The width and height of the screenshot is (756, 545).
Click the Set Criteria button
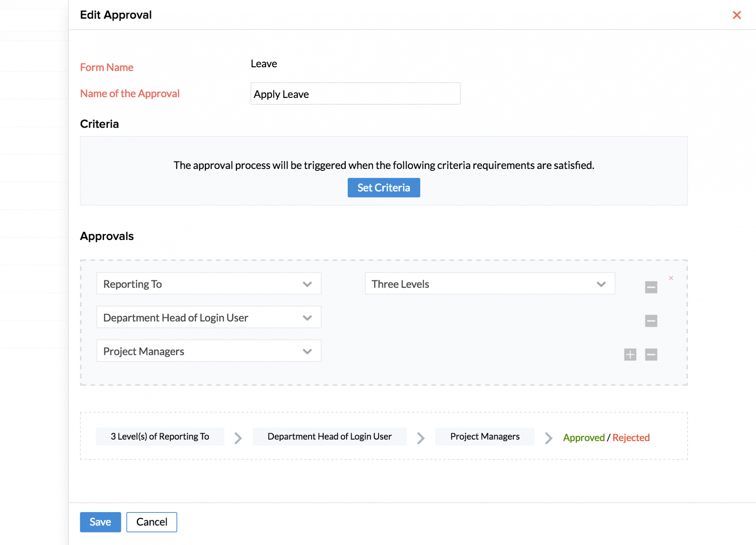[x=383, y=187]
